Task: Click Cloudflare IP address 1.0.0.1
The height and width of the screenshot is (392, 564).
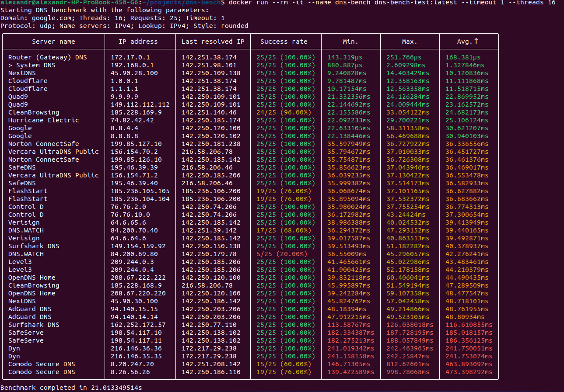Action: coord(124,81)
